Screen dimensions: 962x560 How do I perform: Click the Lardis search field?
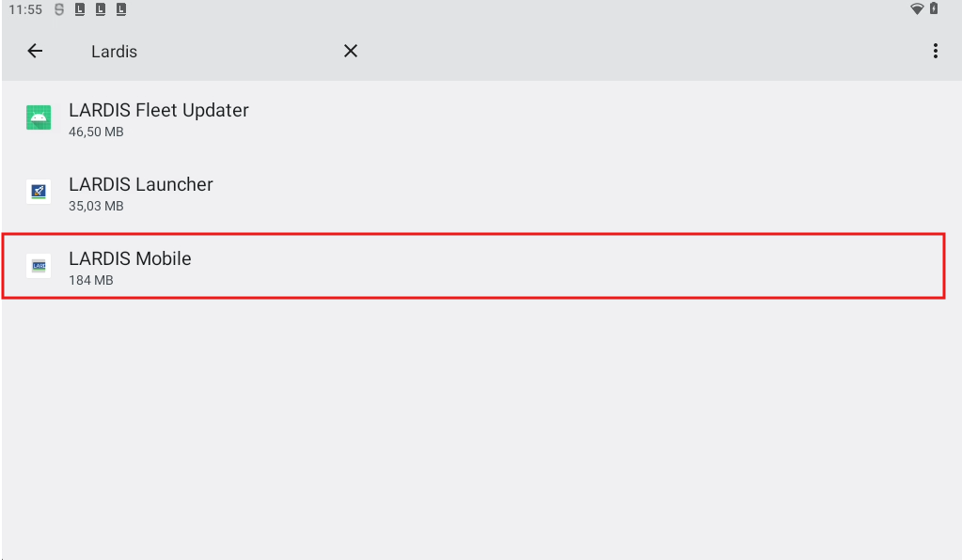click(207, 52)
